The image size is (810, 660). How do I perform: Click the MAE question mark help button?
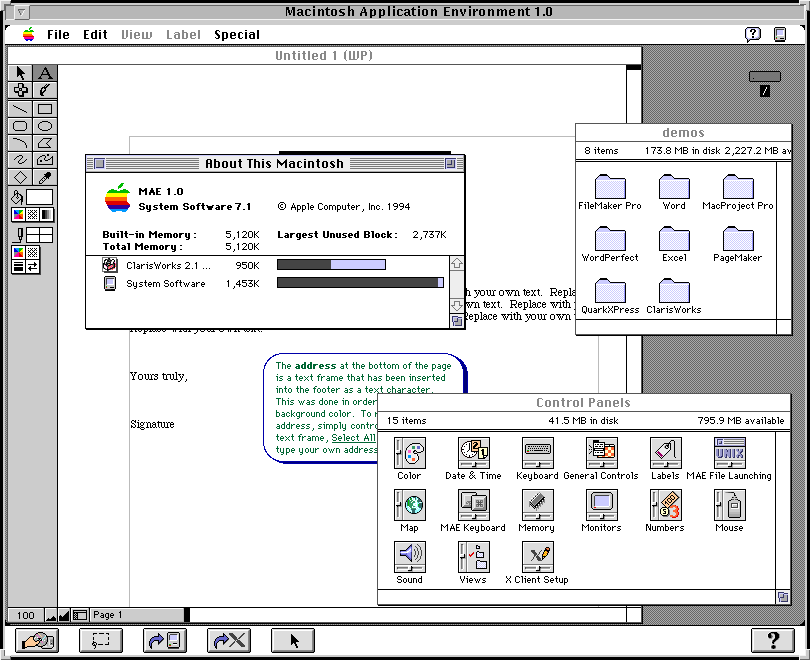(x=773, y=640)
